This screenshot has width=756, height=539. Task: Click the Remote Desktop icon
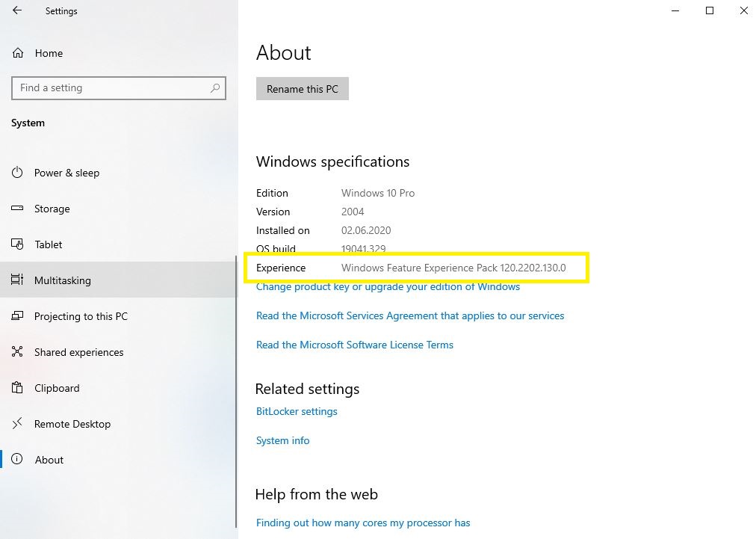coord(17,424)
